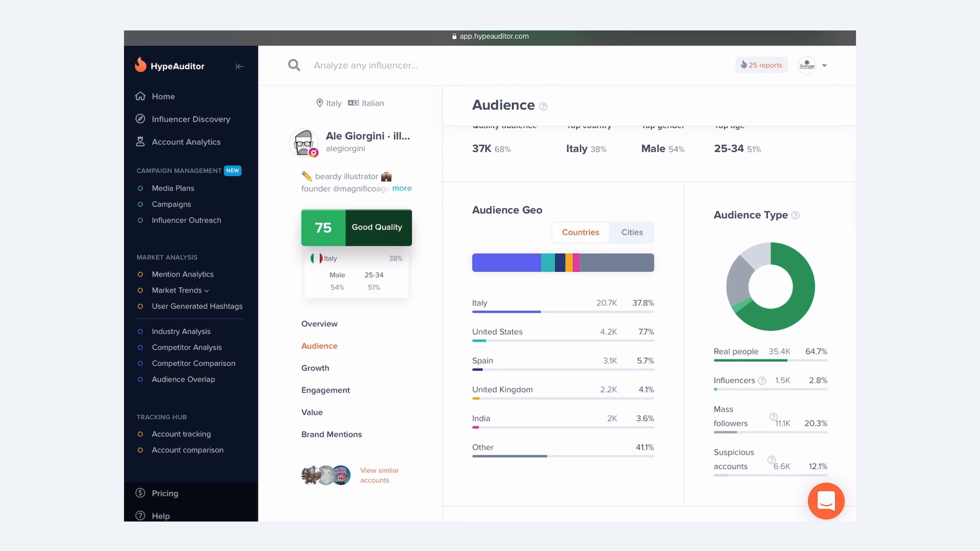Open Competitor Comparison

click(193, 363)
